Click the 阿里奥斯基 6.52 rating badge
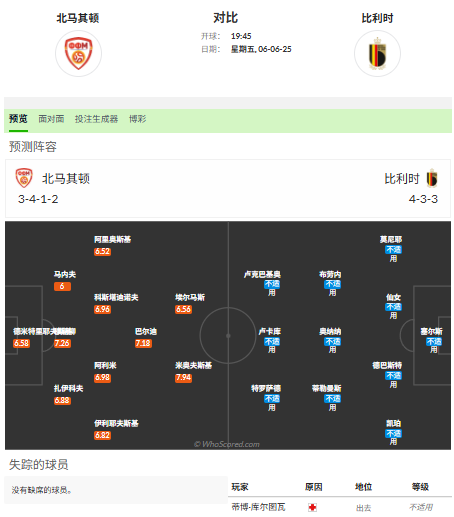 coord(102,251)
